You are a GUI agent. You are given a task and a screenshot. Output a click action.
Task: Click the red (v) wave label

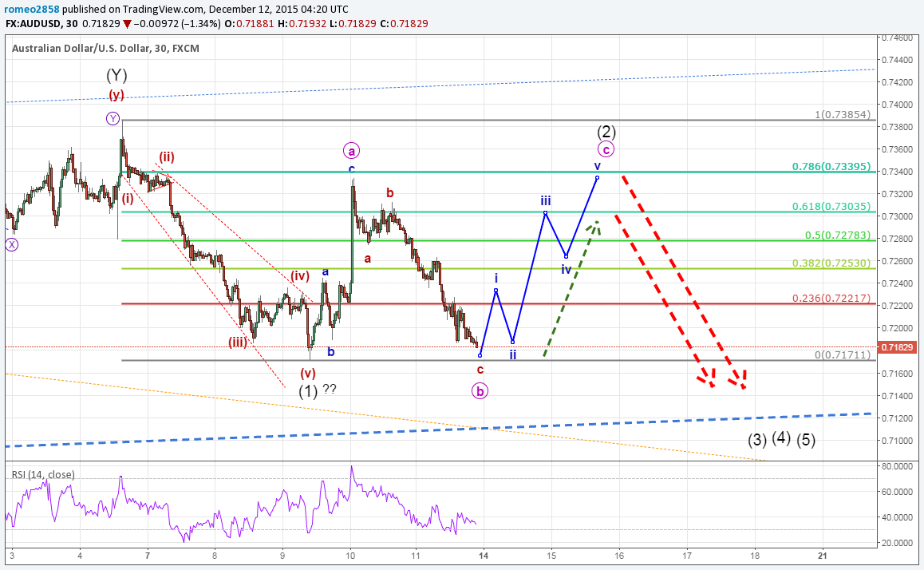coord(308,373)
